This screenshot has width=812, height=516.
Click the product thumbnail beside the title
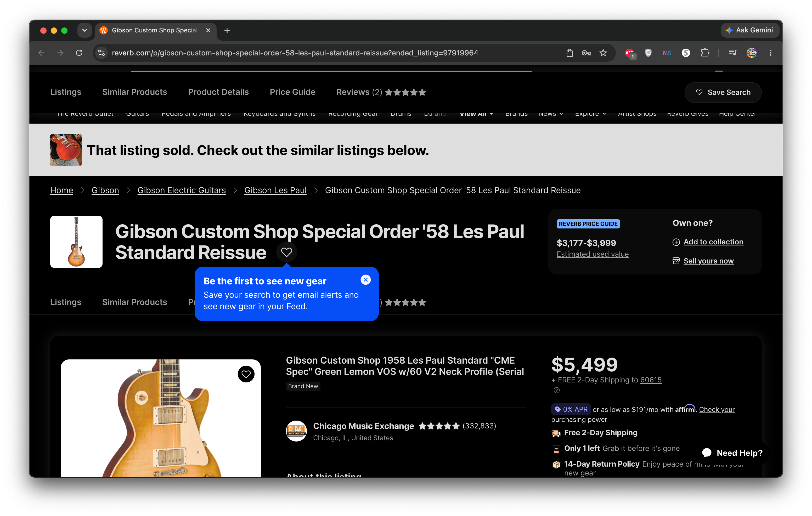coord(76,242)
